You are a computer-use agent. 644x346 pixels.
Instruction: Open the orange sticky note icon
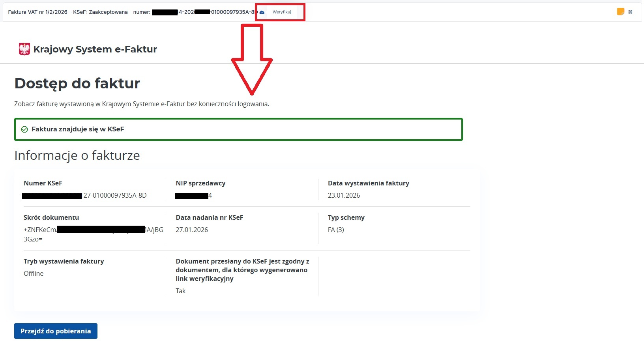pyautogui.click(x=620, y=12)
